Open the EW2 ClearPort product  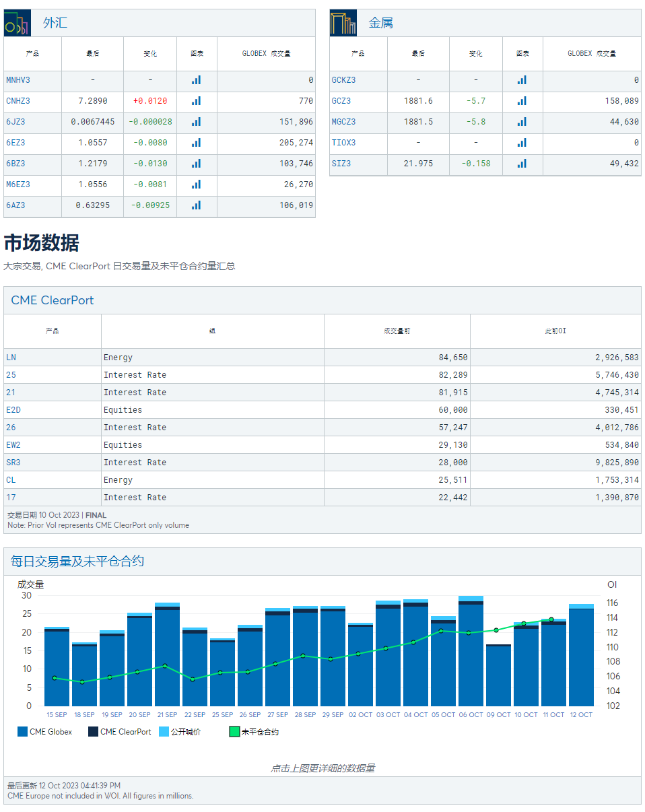click(x=13, y=445)
